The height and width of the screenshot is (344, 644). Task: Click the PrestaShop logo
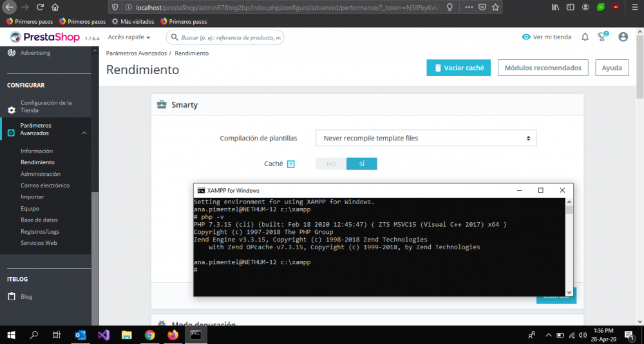[44, 37]
